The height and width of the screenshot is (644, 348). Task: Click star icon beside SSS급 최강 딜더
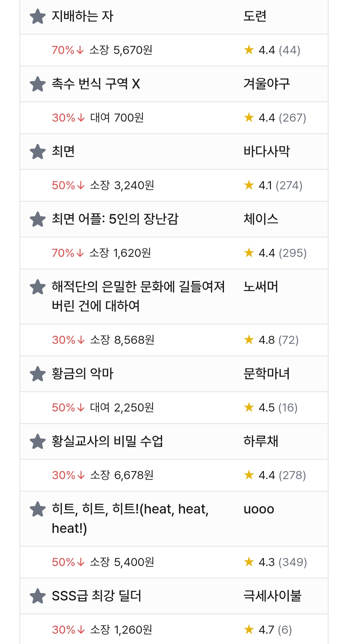pyautogui.click(x=38, y=596)
